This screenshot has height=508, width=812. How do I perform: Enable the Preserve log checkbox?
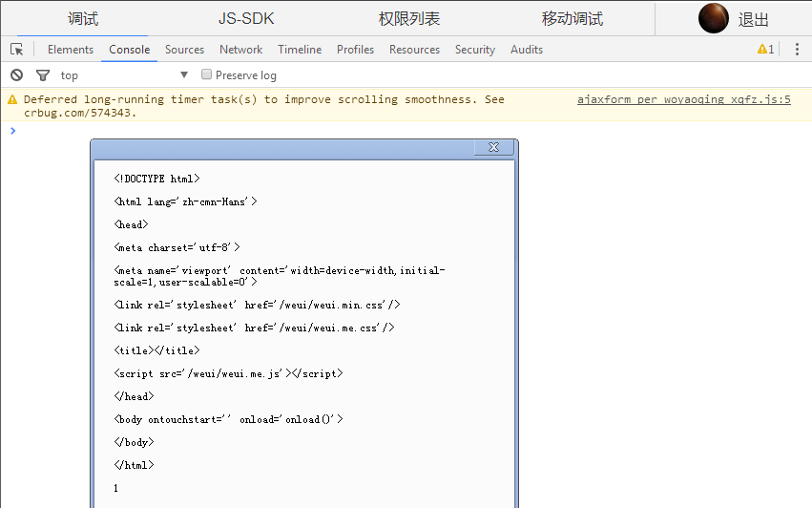click(207, 74)
